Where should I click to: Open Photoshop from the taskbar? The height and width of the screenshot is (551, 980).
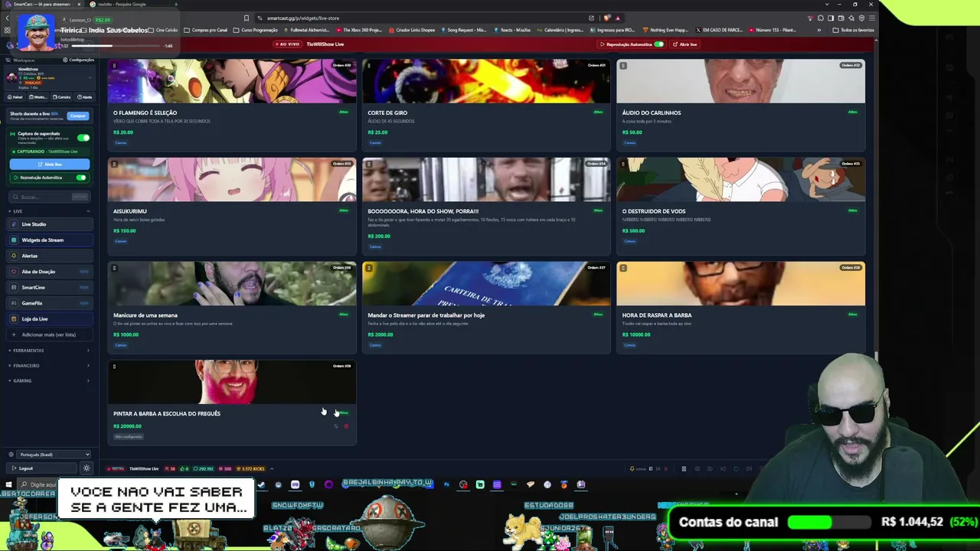[446, 484]
